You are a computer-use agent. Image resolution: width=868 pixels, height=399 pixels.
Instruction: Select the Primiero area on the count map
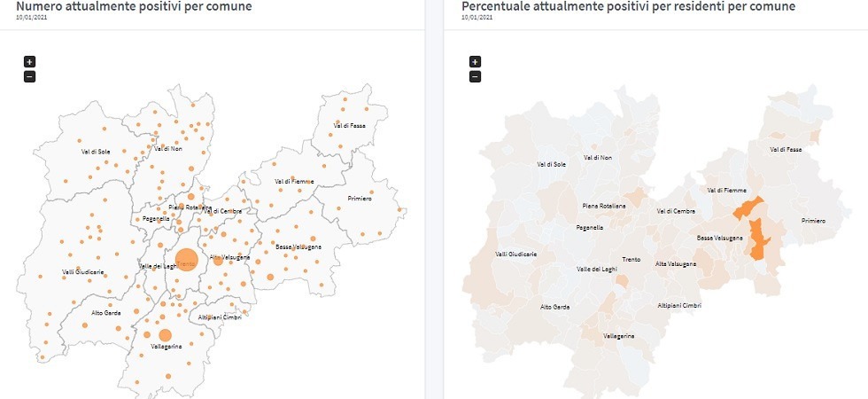click(360, 198)
